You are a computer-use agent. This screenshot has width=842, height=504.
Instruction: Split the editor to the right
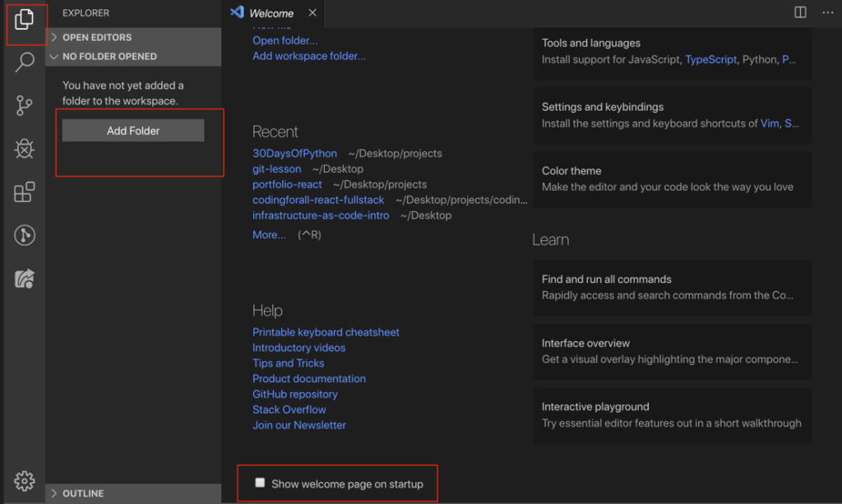coord(800,12)
